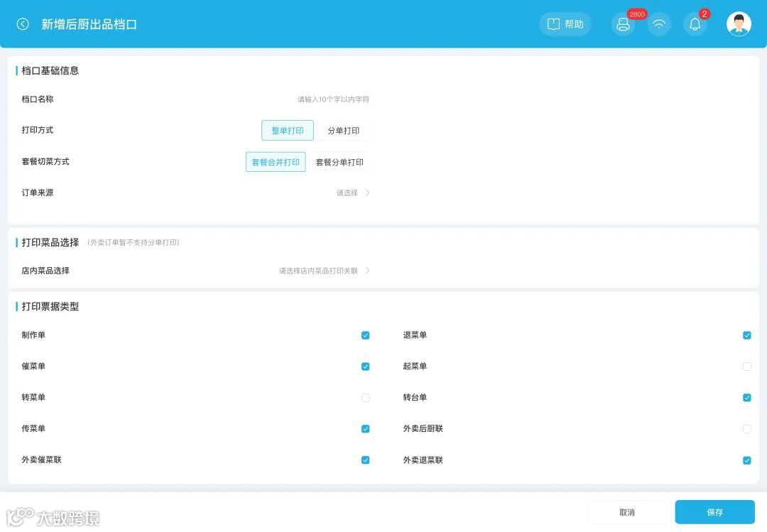Select 分单打印 print mode
767x532 pixels.
pos(344,131)
